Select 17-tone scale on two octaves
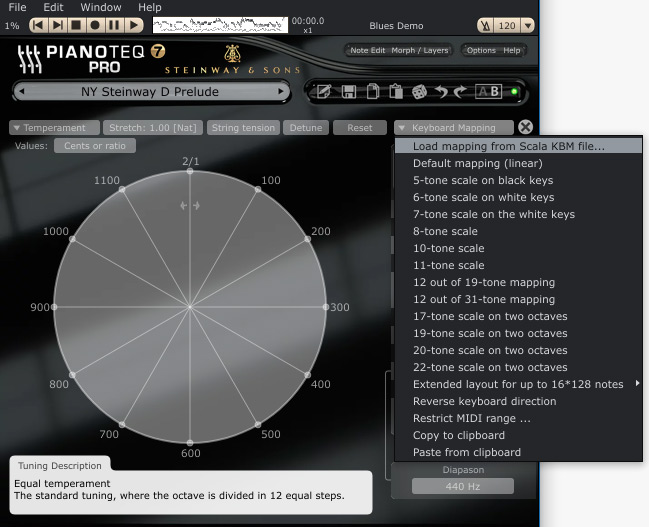The width and height of the screenshot is (649, 527). [519, 316]
